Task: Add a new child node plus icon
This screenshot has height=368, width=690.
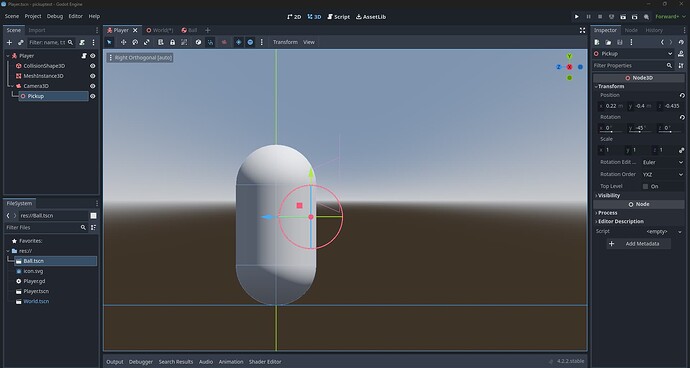Action: pyautogui.click(x=9, y=43)
